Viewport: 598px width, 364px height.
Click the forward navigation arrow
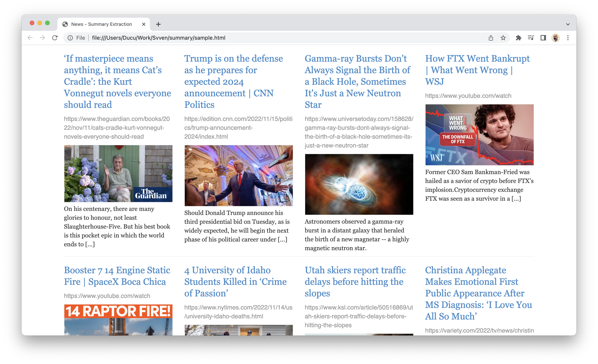(42, 38)
